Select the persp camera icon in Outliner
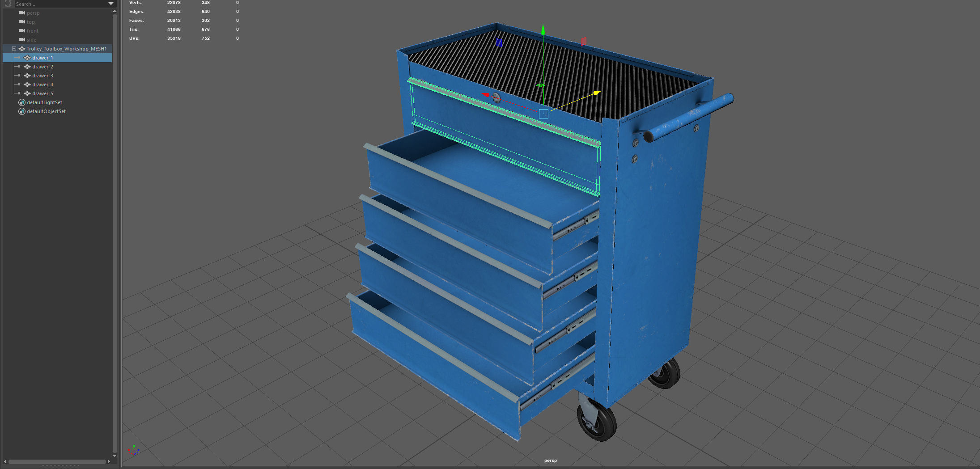Viewport: 980px width, 469px height. click(22, 13)
